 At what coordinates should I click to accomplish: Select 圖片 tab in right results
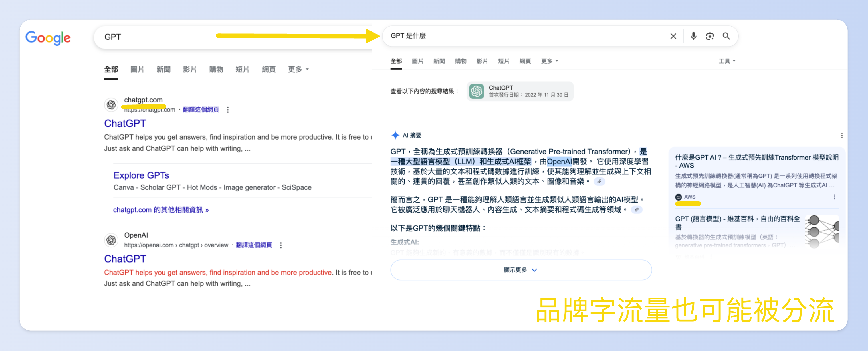(417, 61)
